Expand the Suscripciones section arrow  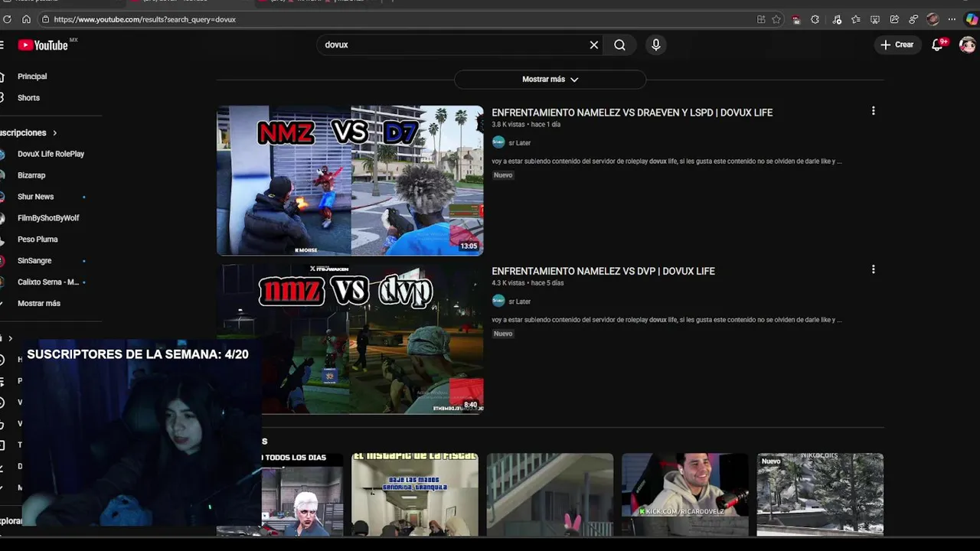(x=54, y=132)
